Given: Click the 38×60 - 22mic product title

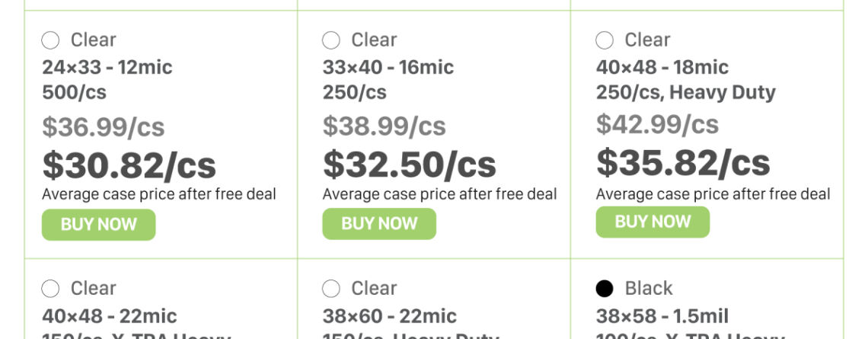Looking at the screenshot, I should click(390, 315).
